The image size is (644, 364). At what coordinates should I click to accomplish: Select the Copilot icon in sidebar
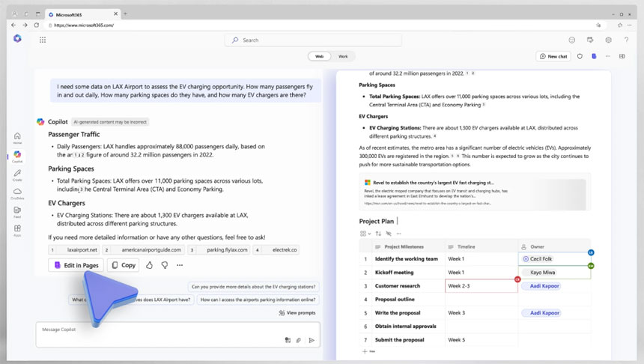tap(17, 156)
